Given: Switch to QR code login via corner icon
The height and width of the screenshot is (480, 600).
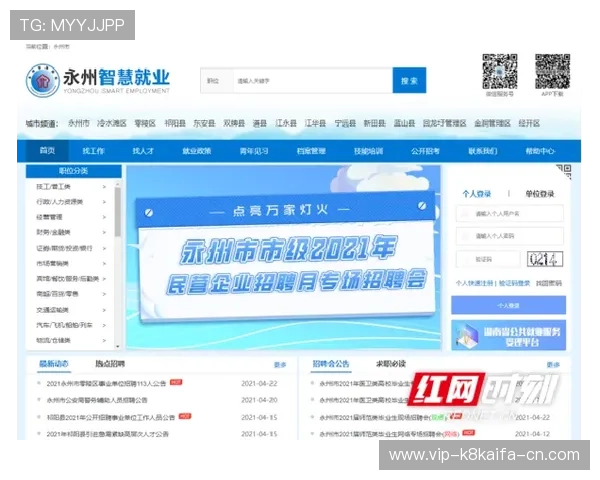Looking at the screenshot, I should 564,171.
